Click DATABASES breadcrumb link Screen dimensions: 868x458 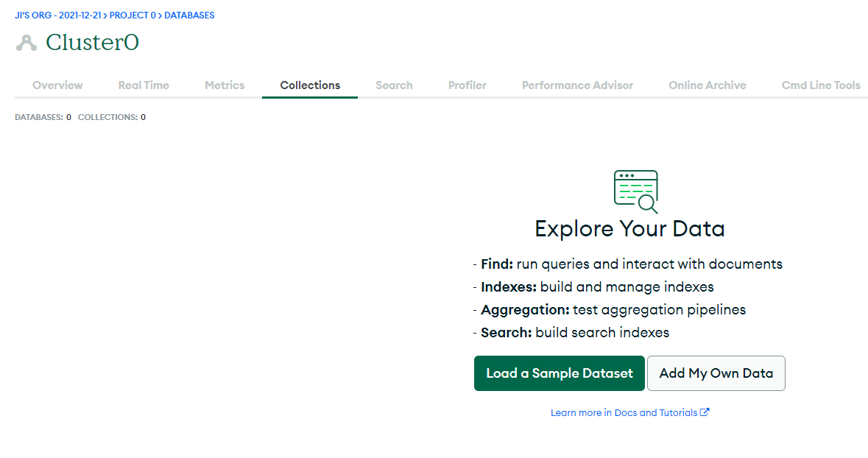pos(189,15)
